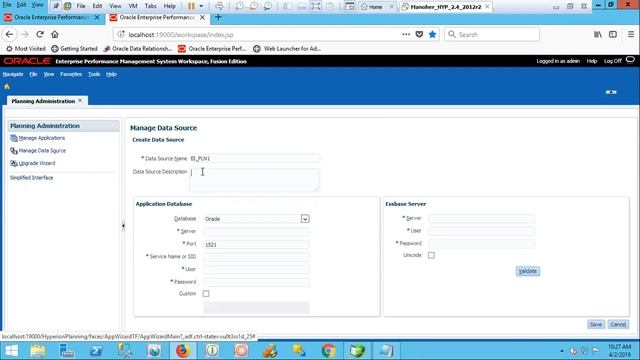Open Google Chrome from taskbar
This screenshot has height=360, width=640.
click(x=328, y=351)
